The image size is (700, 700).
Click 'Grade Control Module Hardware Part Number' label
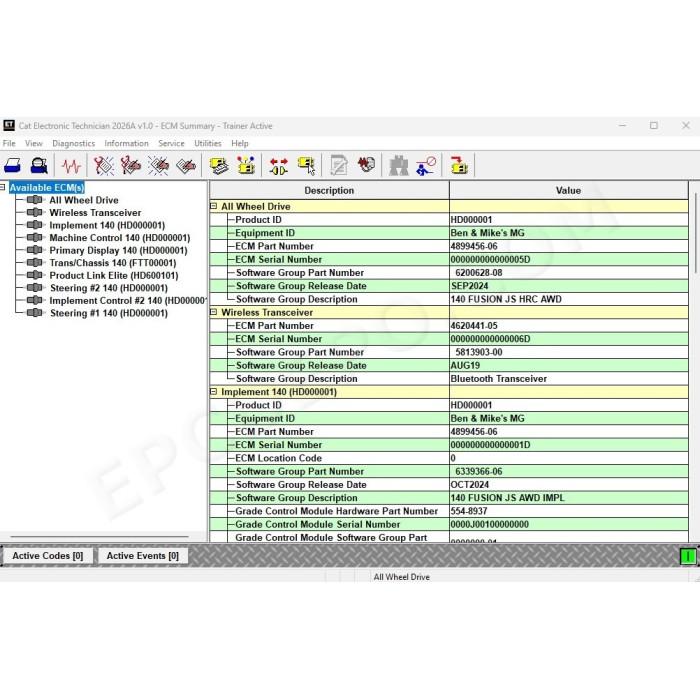pos(337,511)
